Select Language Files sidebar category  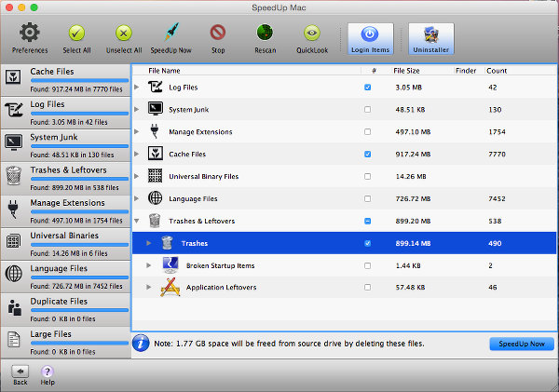coord(65,277)
